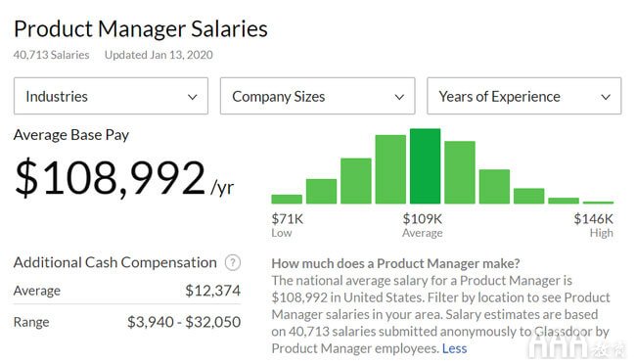This screenshot has height=364, width=636.
Task: Click the bar right of the average bar
Action: [460, 172]
